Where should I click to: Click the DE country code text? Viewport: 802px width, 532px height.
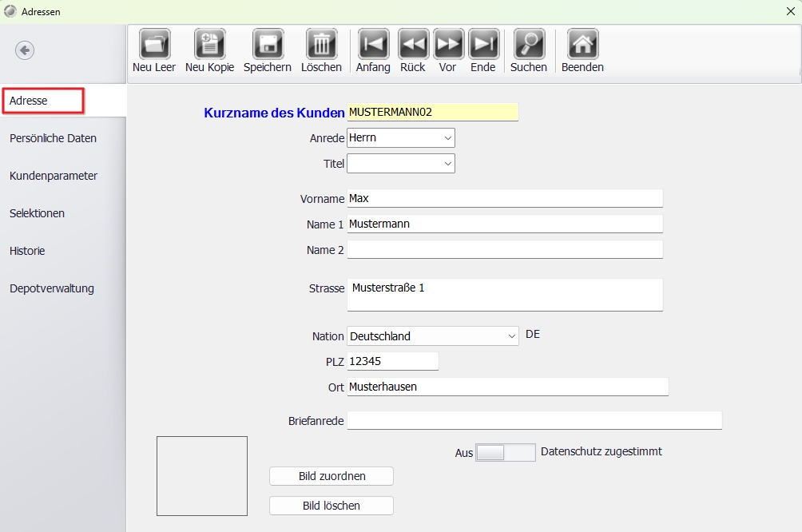533,335
